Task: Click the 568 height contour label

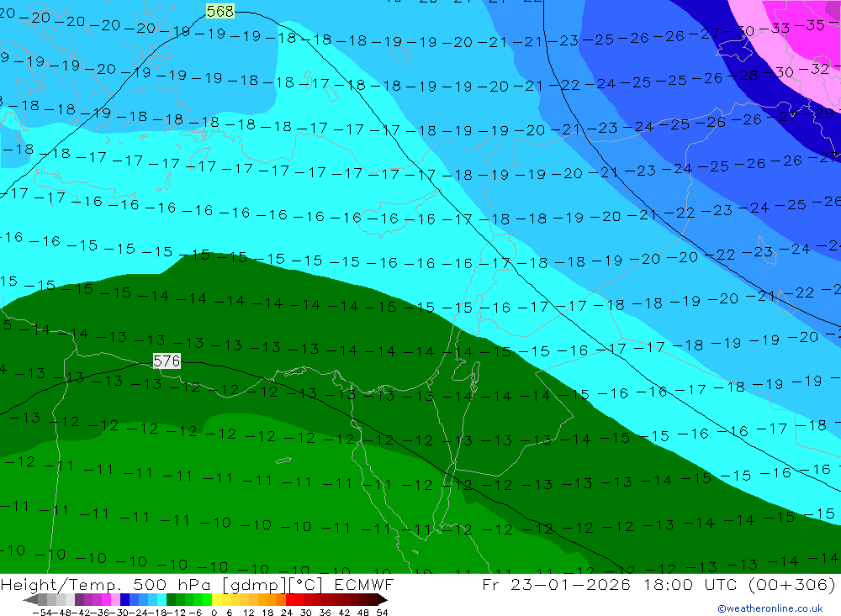Action: click(x=220, y=11)
